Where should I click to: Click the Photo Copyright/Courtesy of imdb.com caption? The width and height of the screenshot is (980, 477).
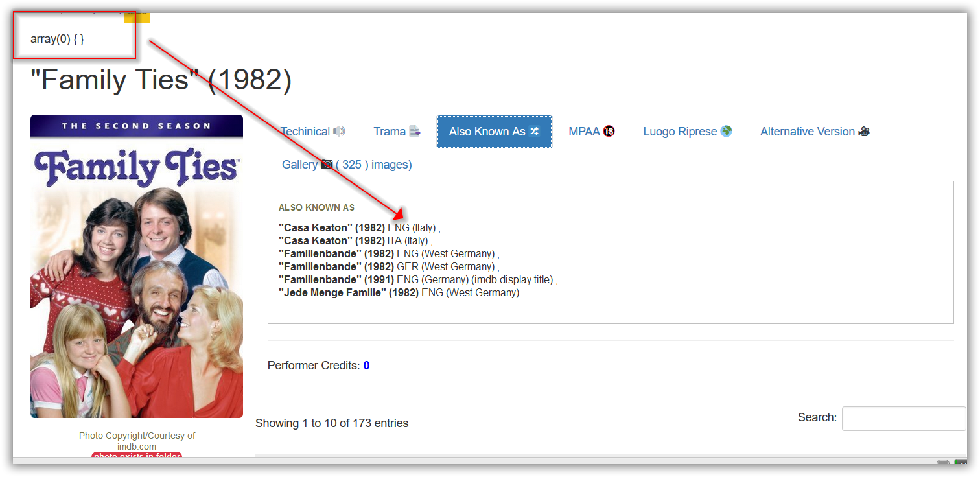pyautogui.click(x=137, y=441)
